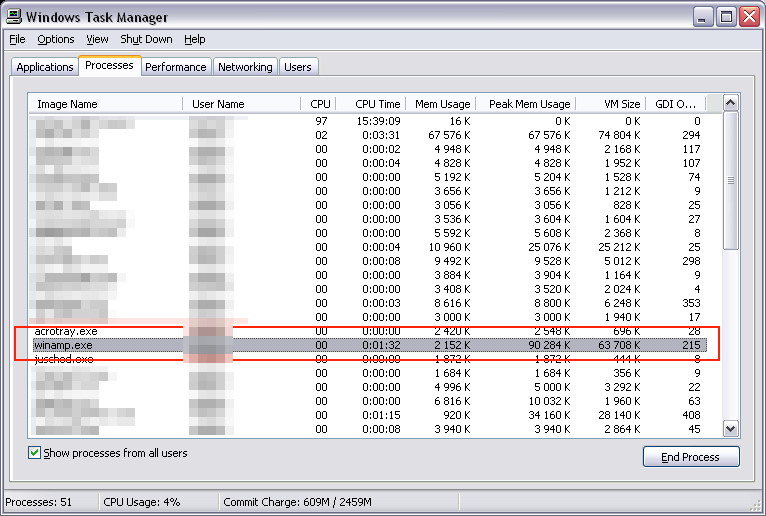Click the 6 816 K Mem Usage cell

pyautogui.click(x=452, y=401)
